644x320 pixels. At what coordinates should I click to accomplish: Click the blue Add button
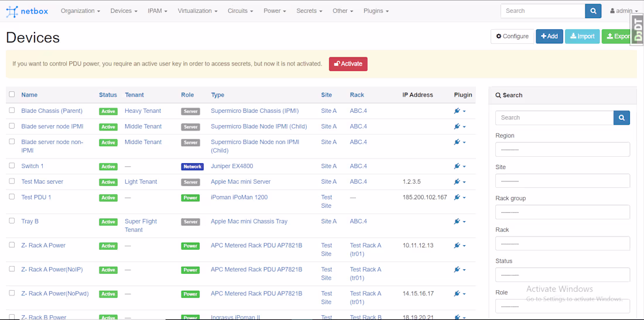pos(549,36)
